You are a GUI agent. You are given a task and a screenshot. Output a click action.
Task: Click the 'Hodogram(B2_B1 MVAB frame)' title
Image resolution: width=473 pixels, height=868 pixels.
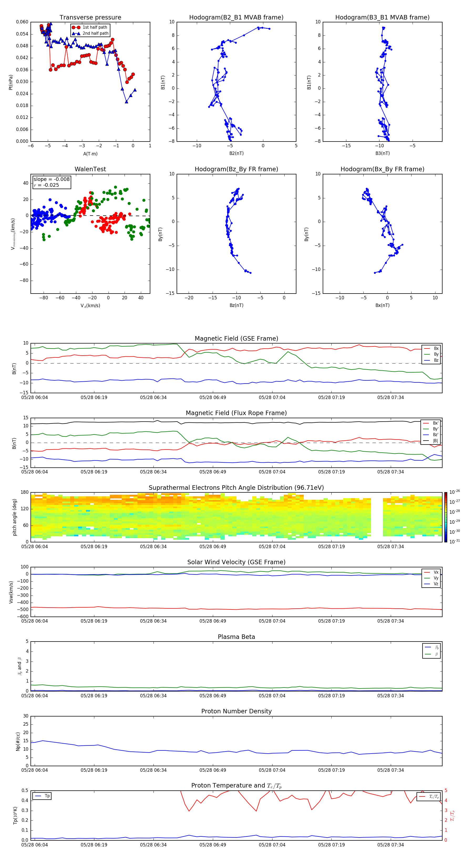(x=236, y=17)
